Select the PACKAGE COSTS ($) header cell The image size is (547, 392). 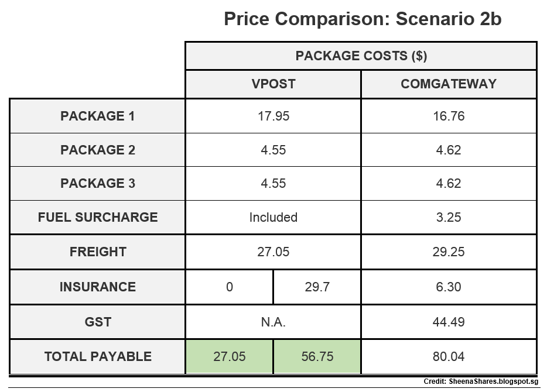coord(361,56)
